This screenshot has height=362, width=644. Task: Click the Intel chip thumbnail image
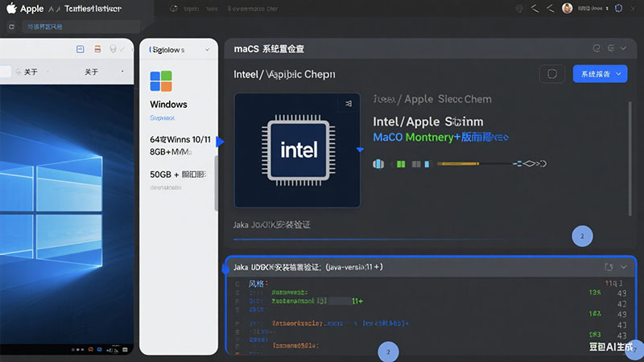point(297,150)
